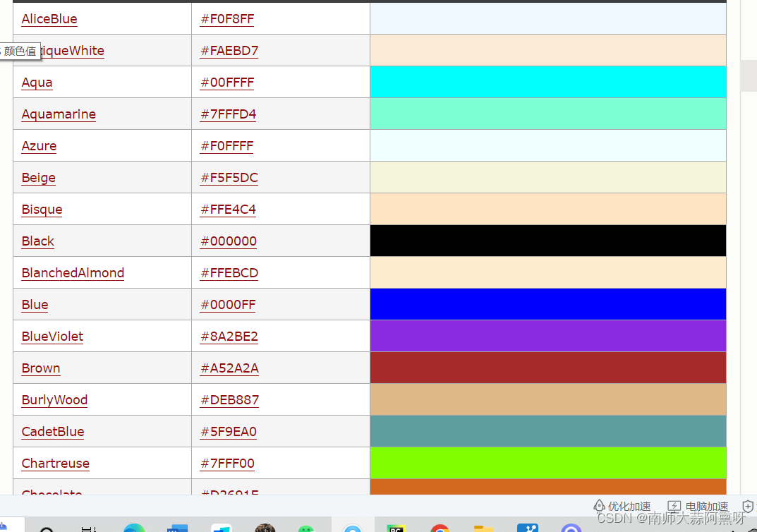Select the Aquamarine swatch

[548, 114]
